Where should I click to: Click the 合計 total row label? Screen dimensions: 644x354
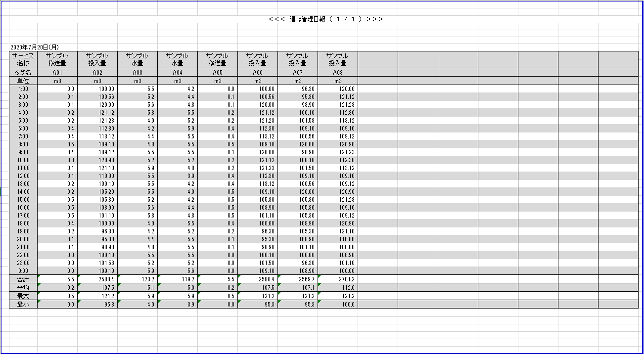tap(23, 279)
